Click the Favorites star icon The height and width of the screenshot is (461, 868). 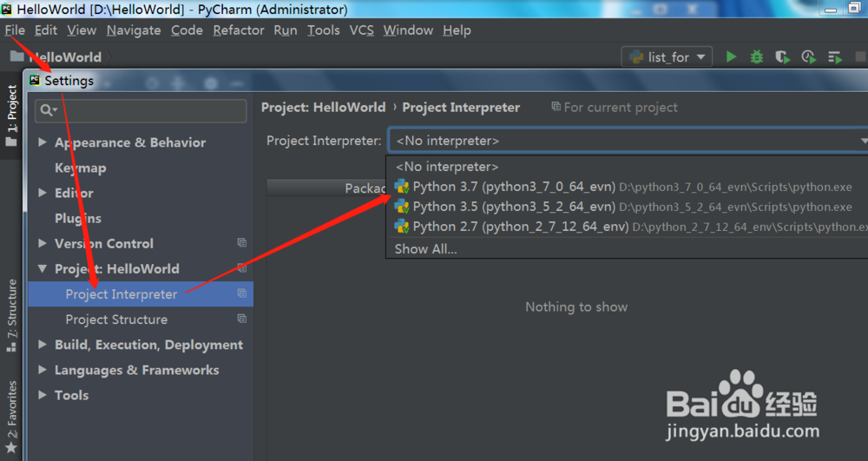tap(10, 448)
